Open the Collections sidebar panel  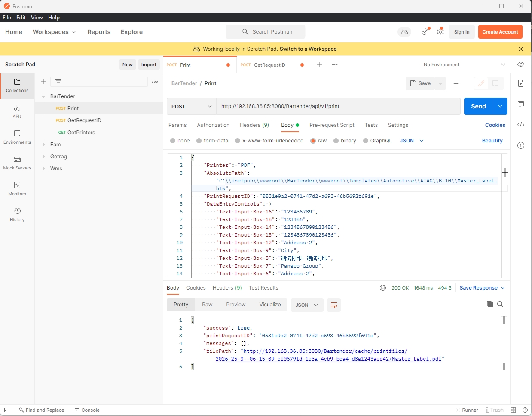tap(17, 86)
